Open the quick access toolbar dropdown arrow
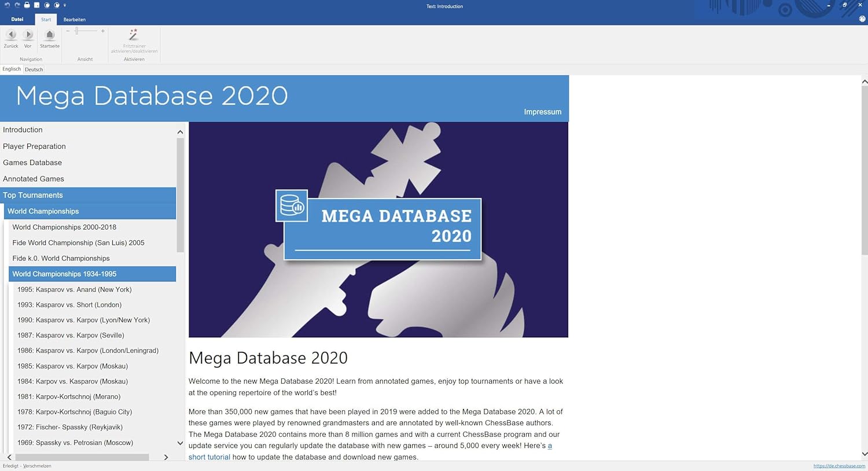 point(65,5)
